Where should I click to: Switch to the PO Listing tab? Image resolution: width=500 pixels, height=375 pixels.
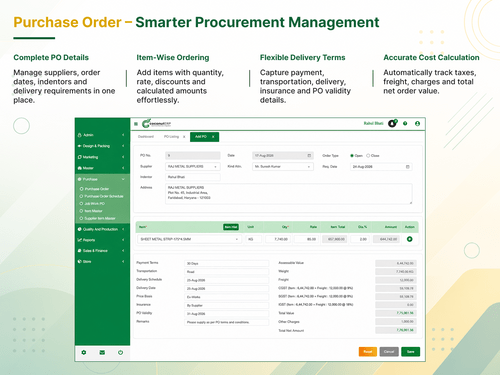pos(171,137)
